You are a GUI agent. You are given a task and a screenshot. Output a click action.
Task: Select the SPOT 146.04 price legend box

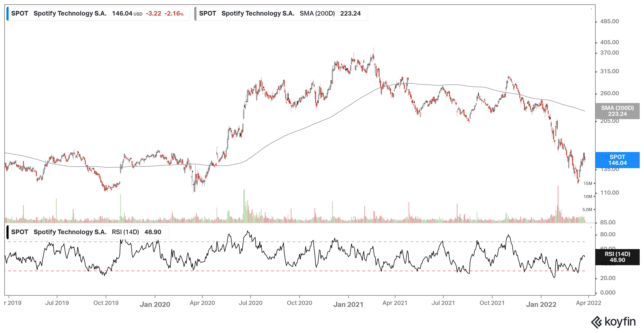point(98,13)
